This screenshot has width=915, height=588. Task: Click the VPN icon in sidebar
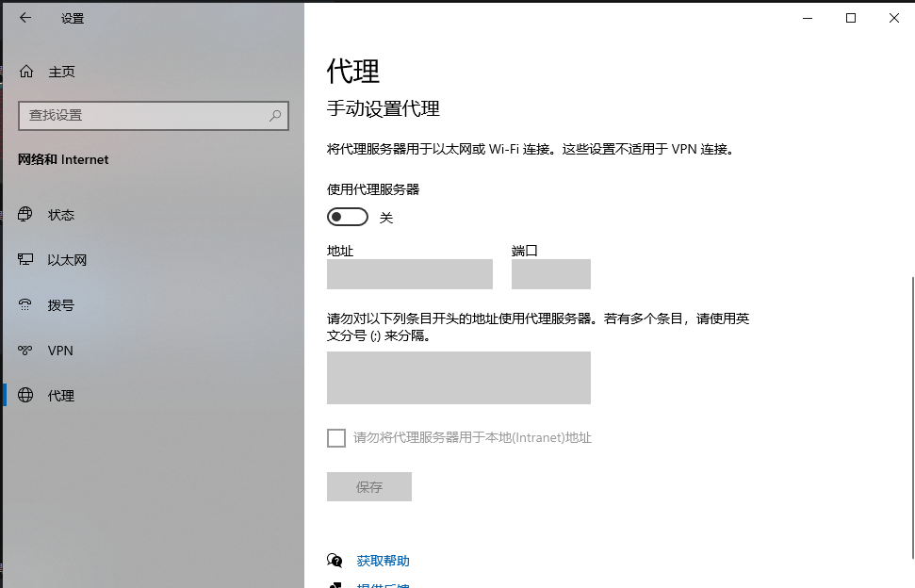click(26, 351)
